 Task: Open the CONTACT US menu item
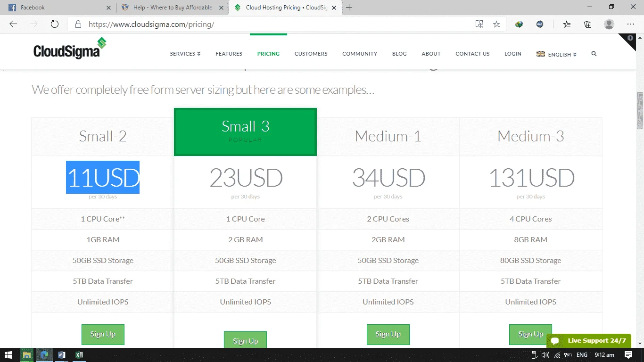472,54
